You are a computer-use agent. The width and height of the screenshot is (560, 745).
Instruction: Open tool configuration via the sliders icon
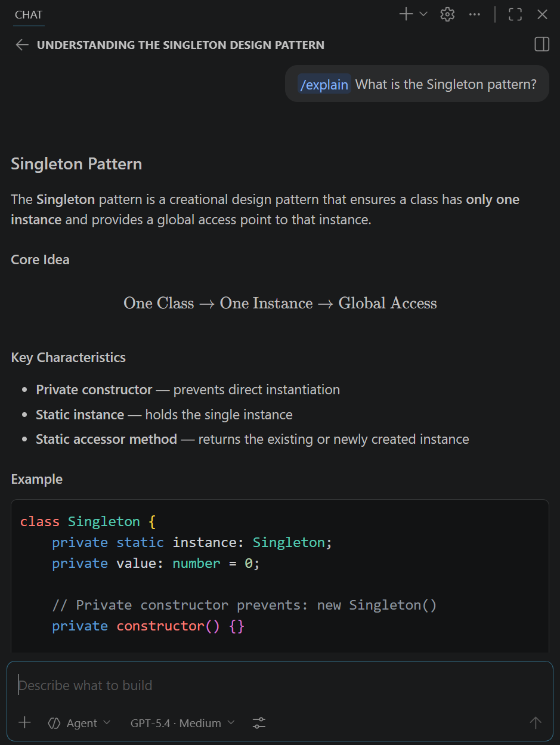[258, 722]
